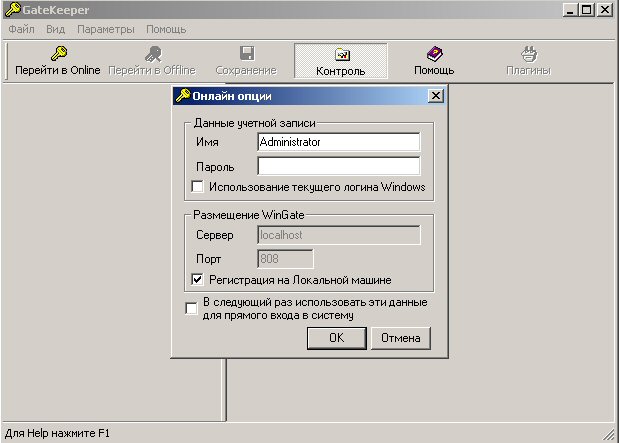Open the Вид menu
This screenshot has height=443, width=619.
(55, 29)
